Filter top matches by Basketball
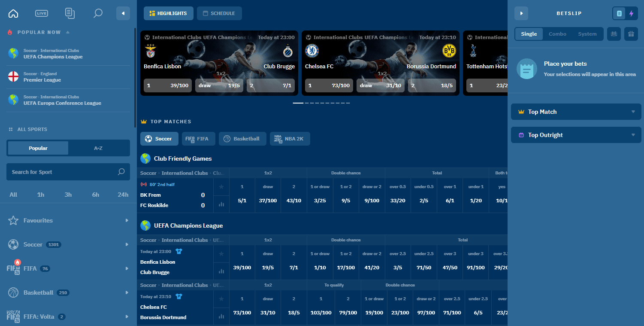Viewport: 644px width, 326px height. coord(242,139)
